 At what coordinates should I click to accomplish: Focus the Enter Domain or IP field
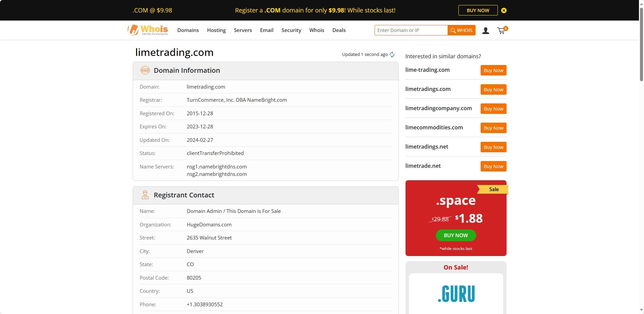click(x=411, y=30)
